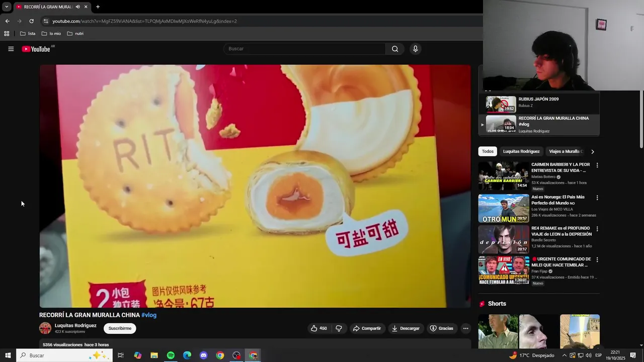This screenshot has width=644, height=362.
Task: Open CARMEN BARBIERI entrevista video thumbnail
Action: pos(504,176)
